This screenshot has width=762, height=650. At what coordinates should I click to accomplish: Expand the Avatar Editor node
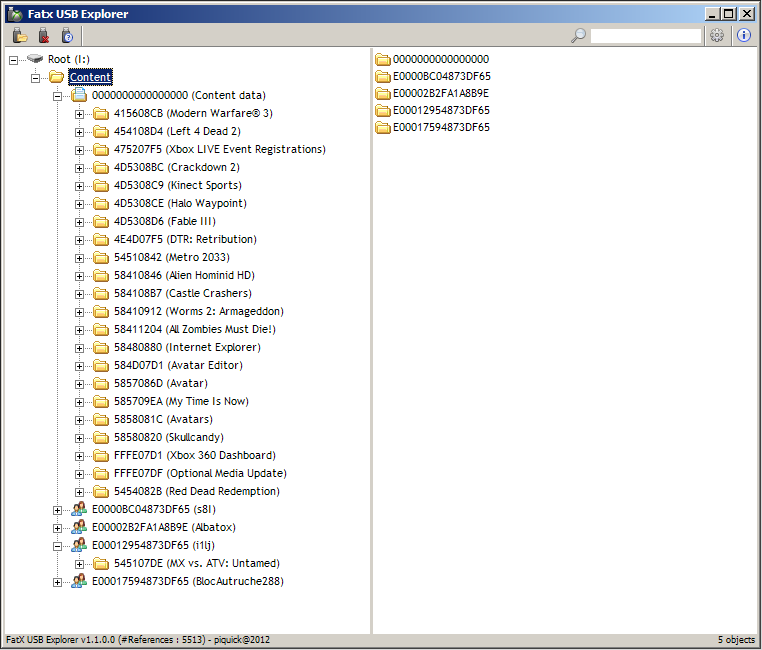click(x=79, y=366)
